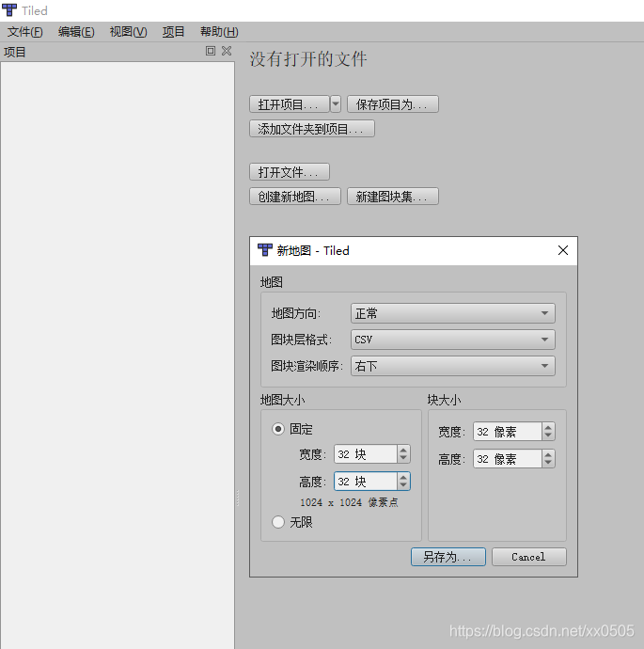Close the 项目 side panel

(227, 51)
